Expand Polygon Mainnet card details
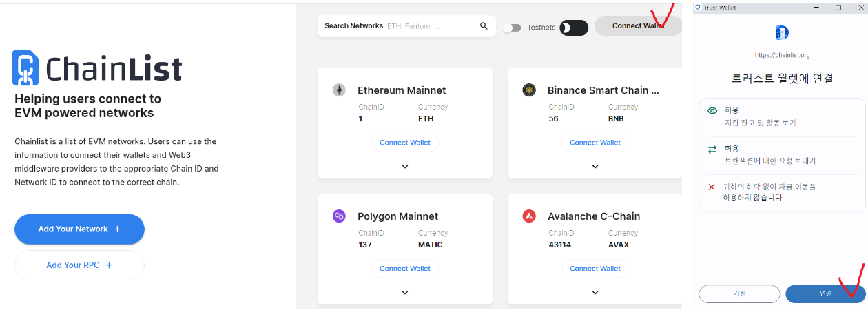868x310 pixels. coord(405,293)
